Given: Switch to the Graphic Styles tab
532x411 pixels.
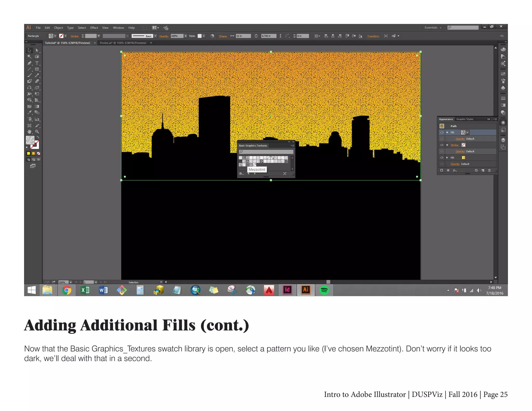Looking at the screenshot, I should [x=465, y=119].
